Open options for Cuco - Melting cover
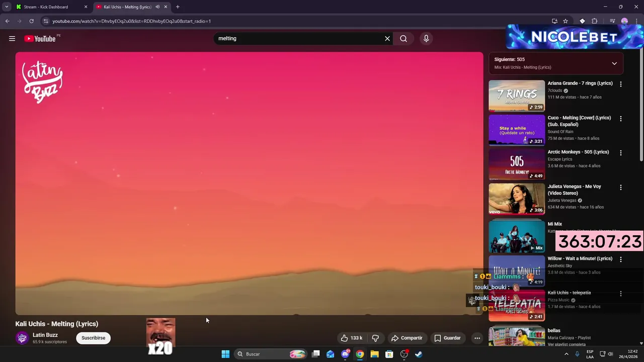Screen dimensions: 644x362 (x=620, y=119)
